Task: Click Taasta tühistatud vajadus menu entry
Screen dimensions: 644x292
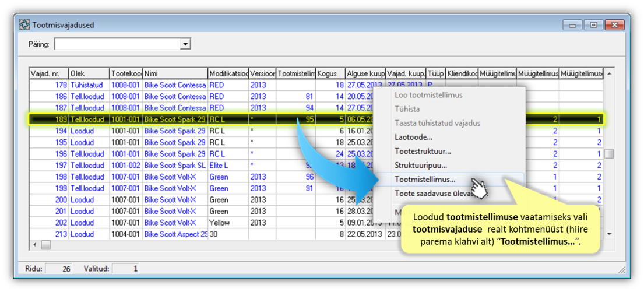Action: [x=438, y=123]
